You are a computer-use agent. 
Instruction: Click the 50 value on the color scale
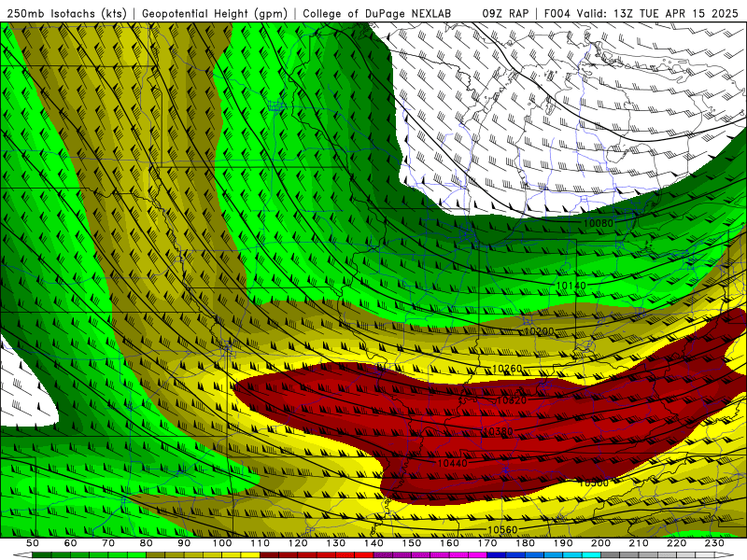pos(32,543)
